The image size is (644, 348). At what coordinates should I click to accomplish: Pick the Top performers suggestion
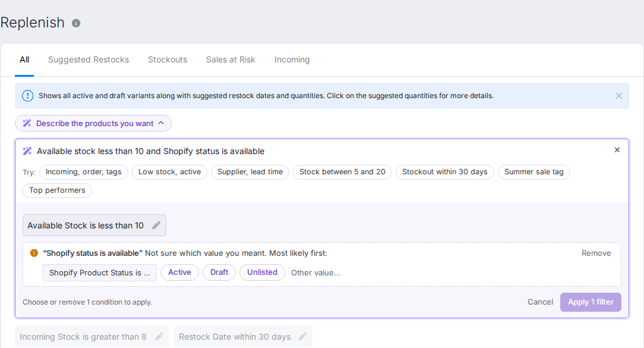(x=57, y=190)
